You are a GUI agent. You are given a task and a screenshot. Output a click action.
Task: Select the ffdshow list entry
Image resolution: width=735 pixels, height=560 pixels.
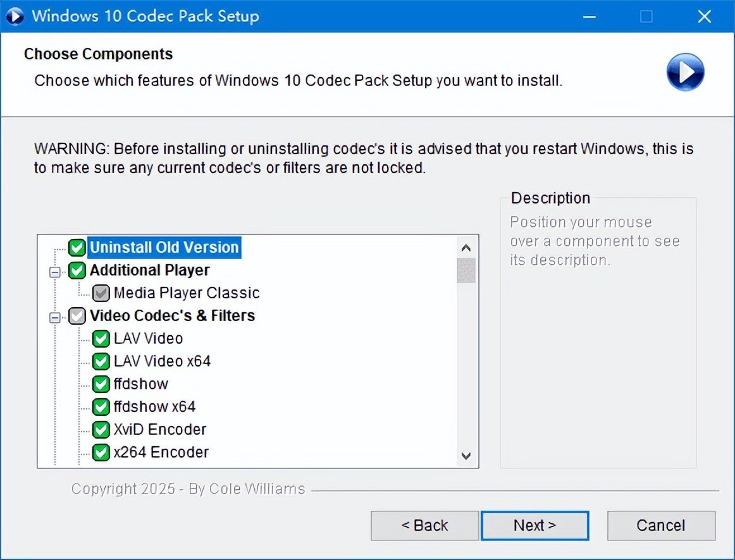click(x=140, y=384)
